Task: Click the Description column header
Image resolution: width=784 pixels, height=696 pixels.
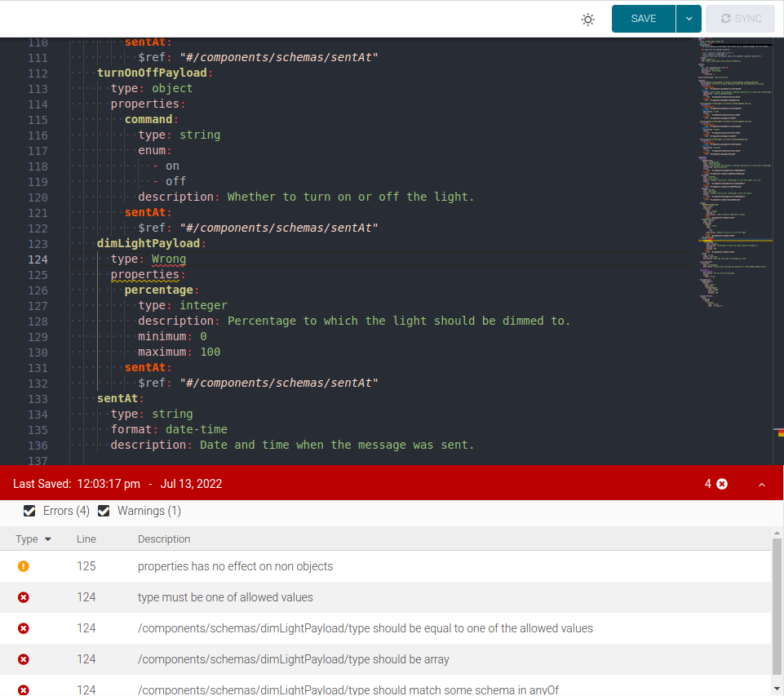Action: click(x=164, y=539)
